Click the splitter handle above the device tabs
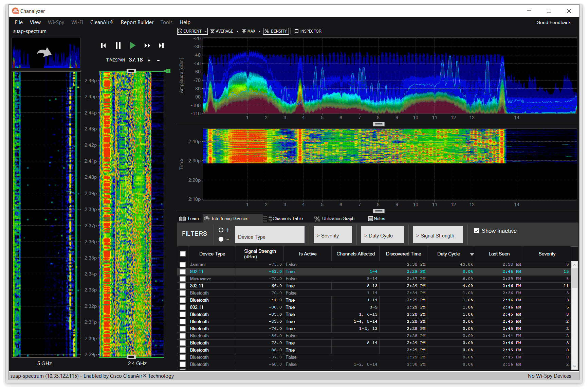Screen dimensions: 588x390 (x=379, y=211)
